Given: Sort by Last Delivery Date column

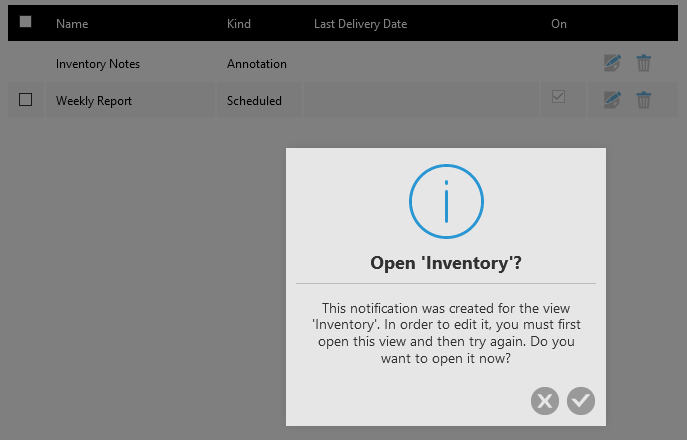Looking at the screenshot, I should pyautogui.click(x=360, y=24).
